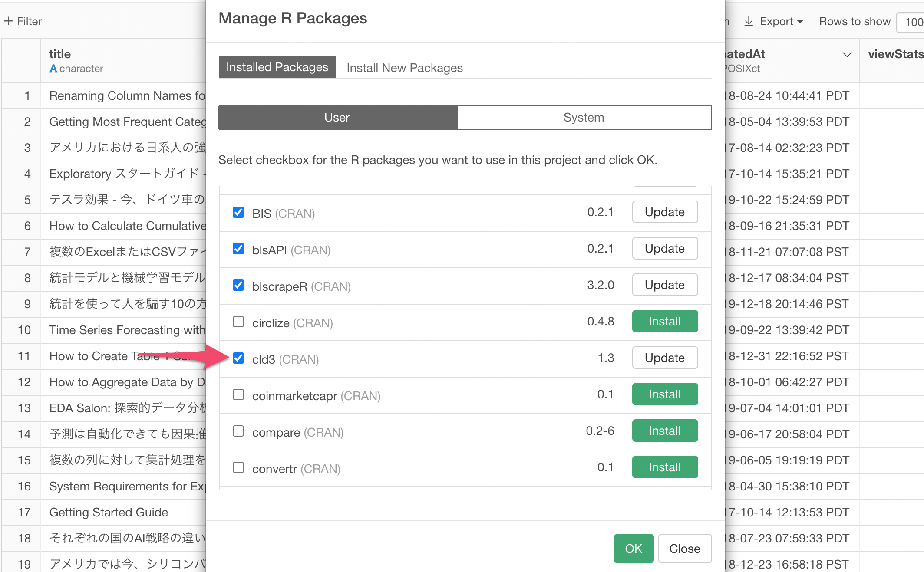Switch to Install New Packages tab
This screenshot has width=924, height=572.
[404, 68]
